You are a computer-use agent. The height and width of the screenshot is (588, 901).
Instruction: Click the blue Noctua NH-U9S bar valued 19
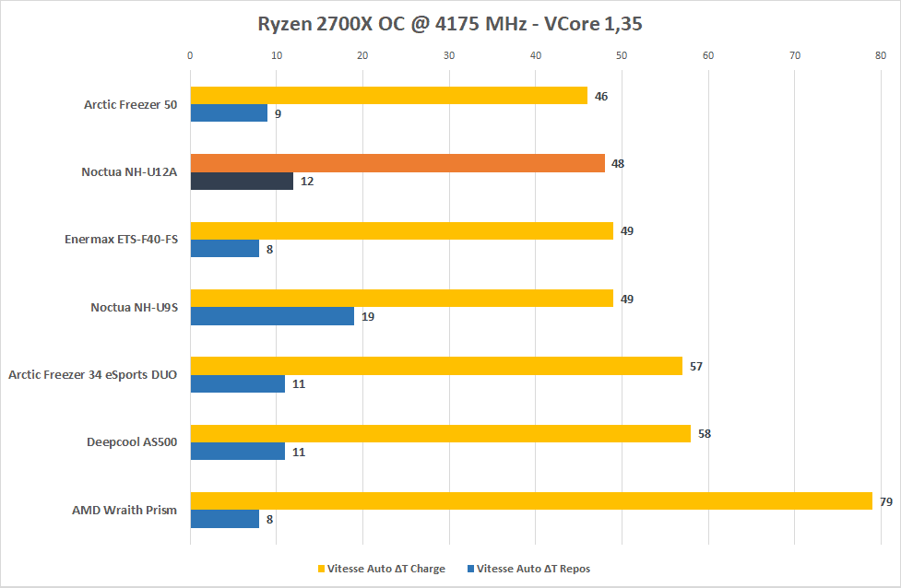[x=272, y=316]
